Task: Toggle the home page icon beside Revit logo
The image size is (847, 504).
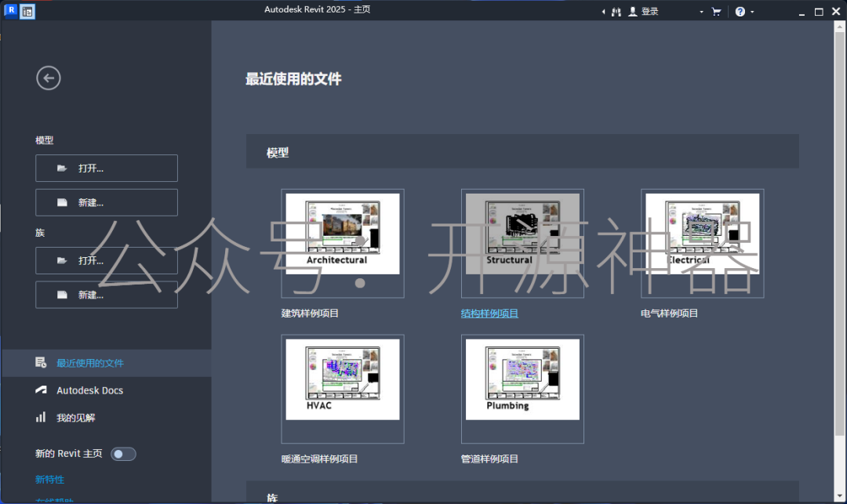Action: [27, 11]
